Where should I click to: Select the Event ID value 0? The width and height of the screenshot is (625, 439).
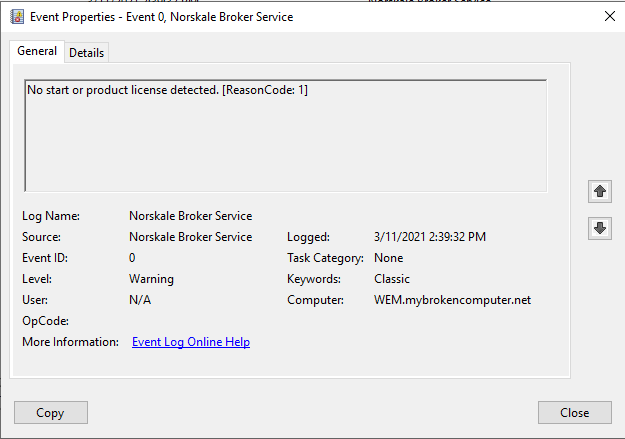[x=132, y=258]
